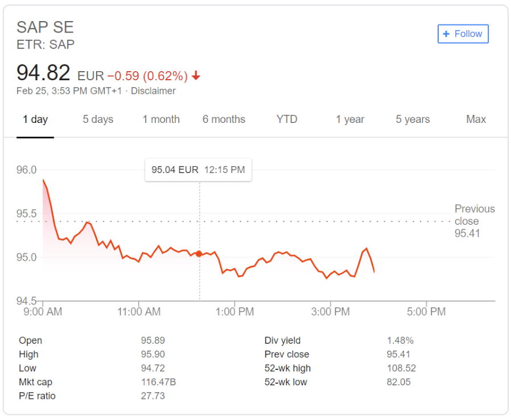Click the SAP SE company title
This screenshot has width=511, height=420.
coord(46,27)
